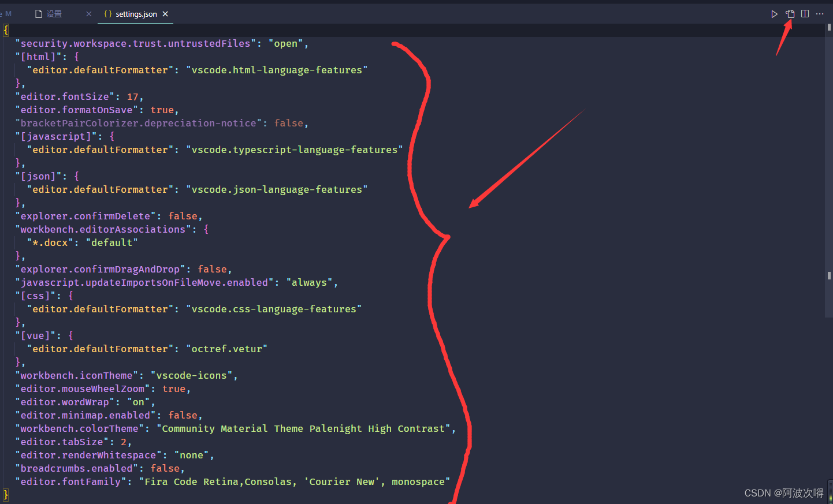This screenshot has width=833, height=504.
Task: Close the settings.json tab
Action: click(x=165, y=14)
